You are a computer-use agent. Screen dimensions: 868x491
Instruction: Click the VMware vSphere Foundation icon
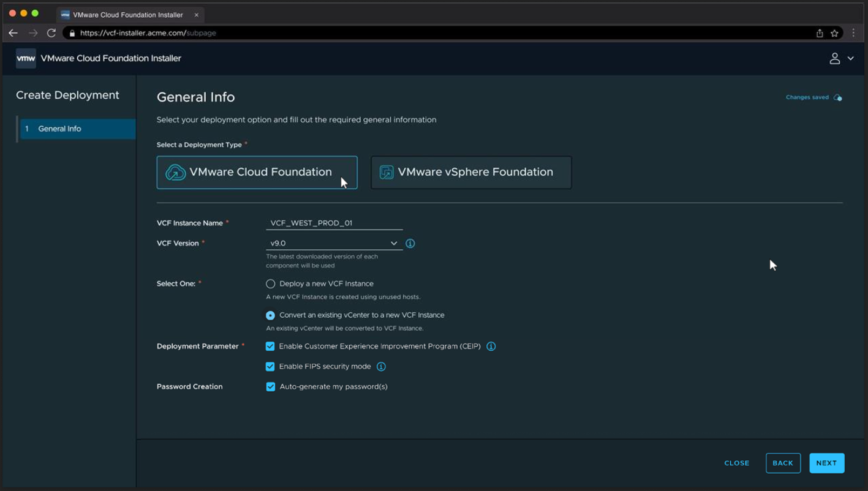pyautogui.click(x=386, y=172)
